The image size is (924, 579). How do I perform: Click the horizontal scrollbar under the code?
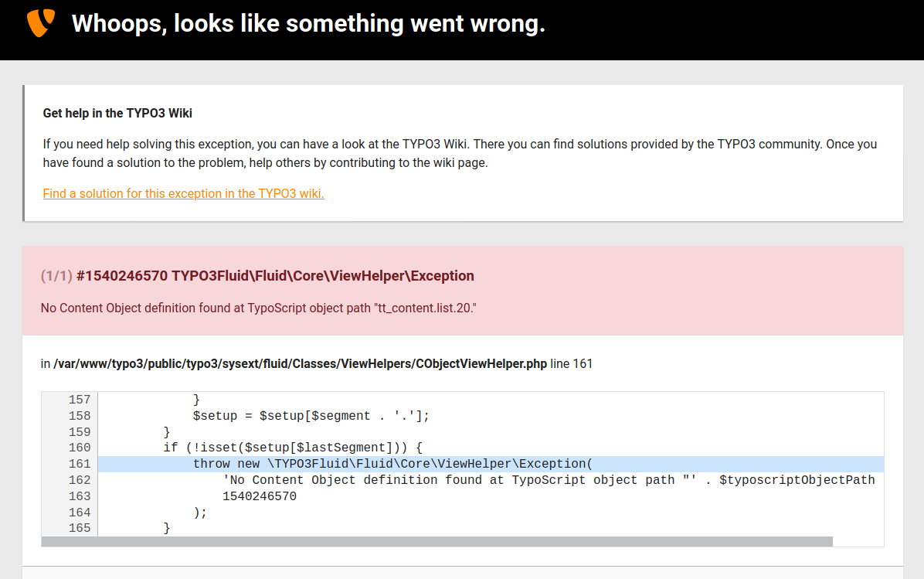[437, 542]
